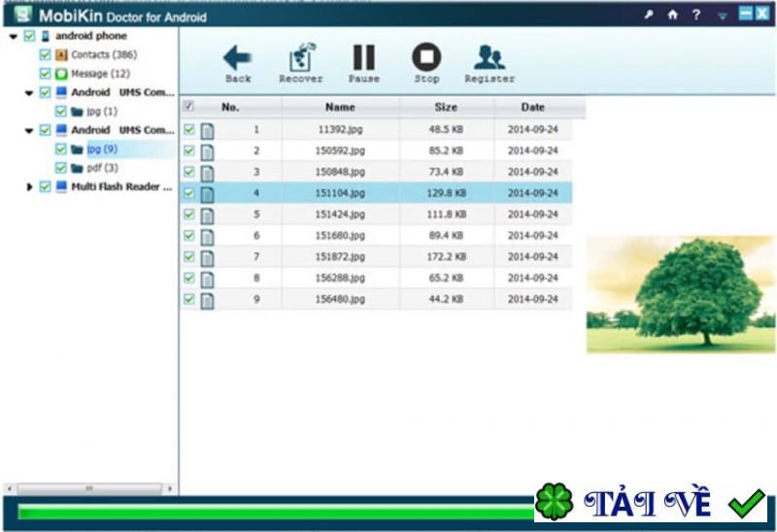Select the 156288.jpg file name
Screen dimensions: 777x532
[x=340, y=278]
